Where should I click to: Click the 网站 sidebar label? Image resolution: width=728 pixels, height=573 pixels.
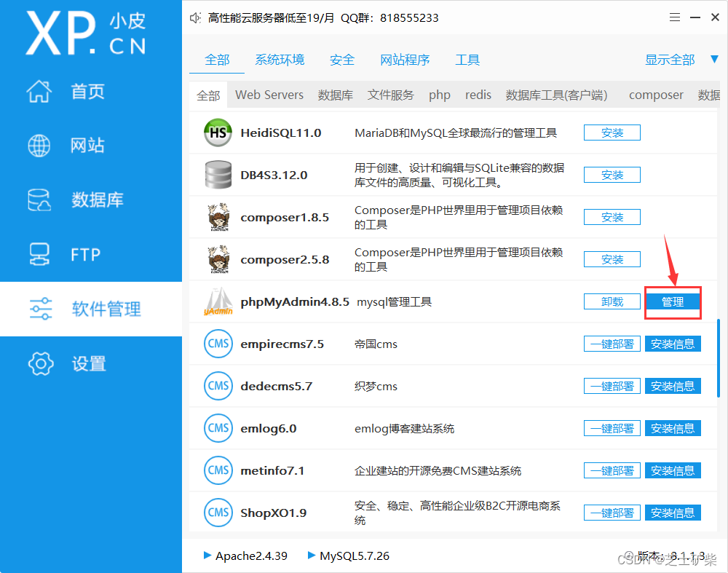(88, 146)
